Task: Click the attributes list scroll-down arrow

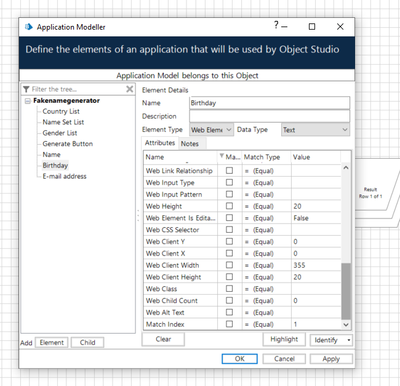Action: coord(346,324)
